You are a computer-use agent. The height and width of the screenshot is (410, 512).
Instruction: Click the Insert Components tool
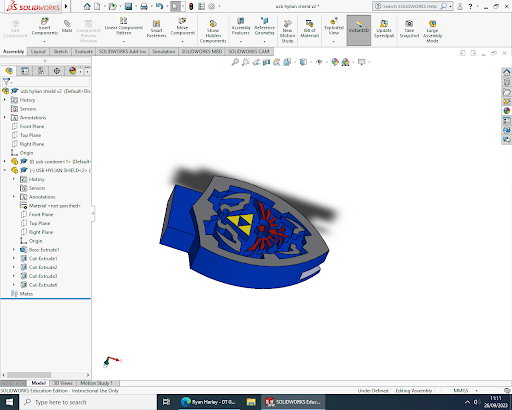(45, 27)
